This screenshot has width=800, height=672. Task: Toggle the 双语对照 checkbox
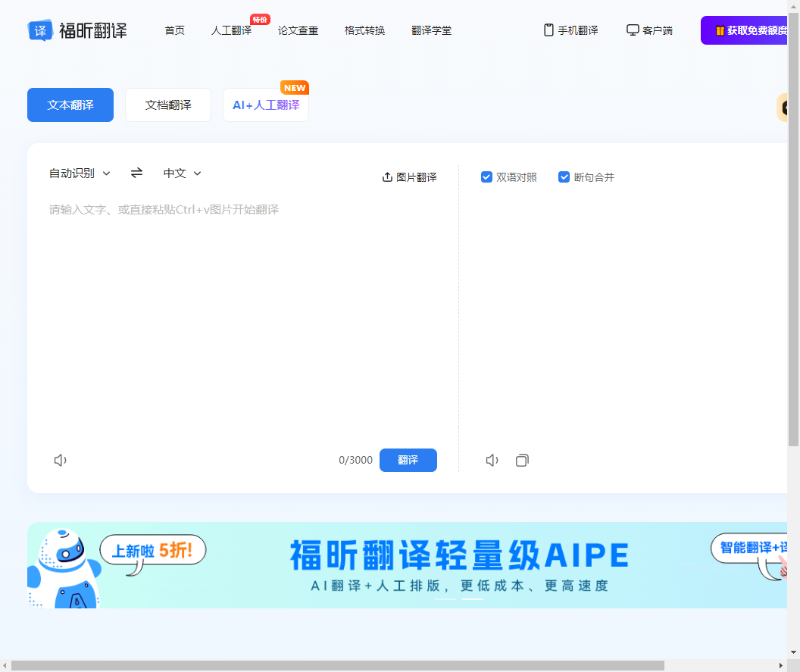486,177
